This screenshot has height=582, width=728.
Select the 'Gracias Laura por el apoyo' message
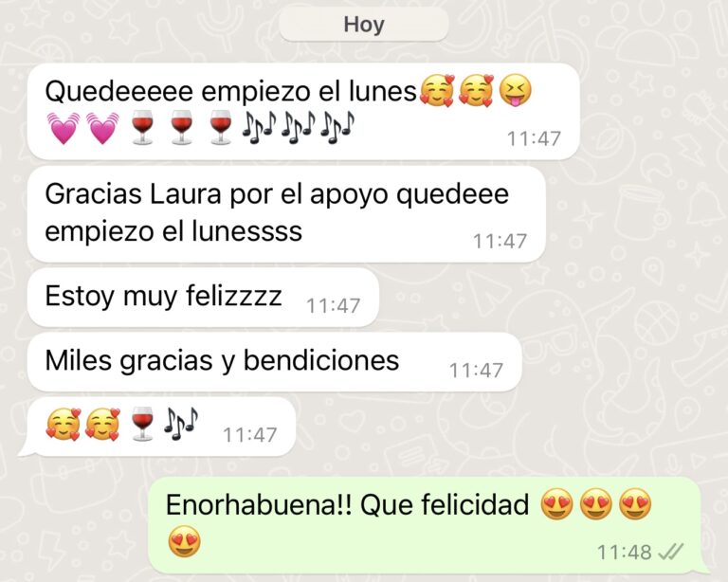tap(286, 213)
